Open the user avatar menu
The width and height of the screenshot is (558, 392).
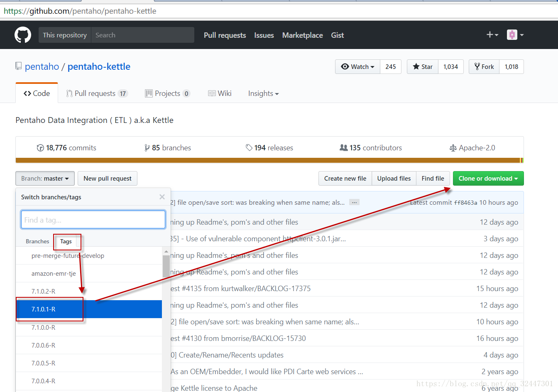515,35
